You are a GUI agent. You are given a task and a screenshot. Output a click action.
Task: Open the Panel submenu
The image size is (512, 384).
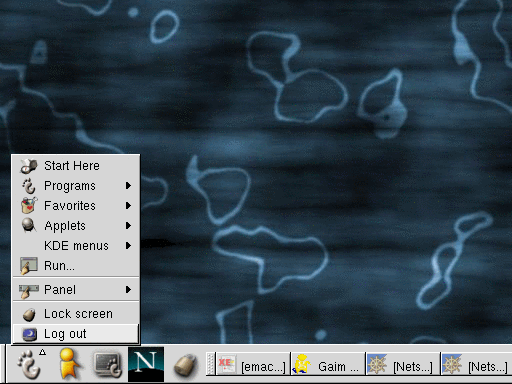pyautogui.click(x=76, y=289)
